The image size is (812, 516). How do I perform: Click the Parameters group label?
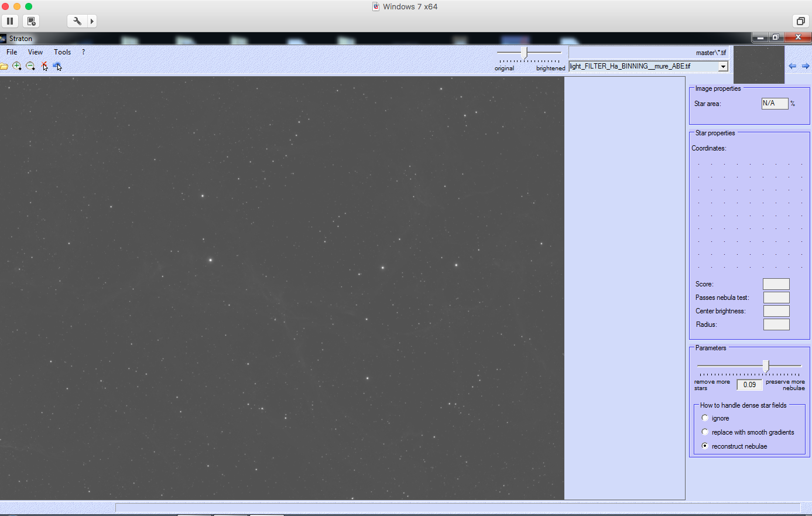[711, 348]
